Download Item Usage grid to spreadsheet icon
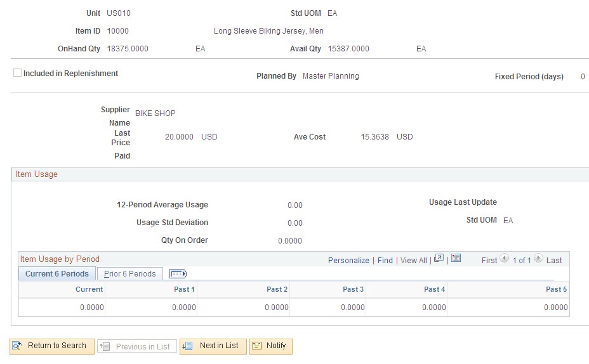Image resolution: width=589 pixels, height=364 pixels. pos(456,258)
